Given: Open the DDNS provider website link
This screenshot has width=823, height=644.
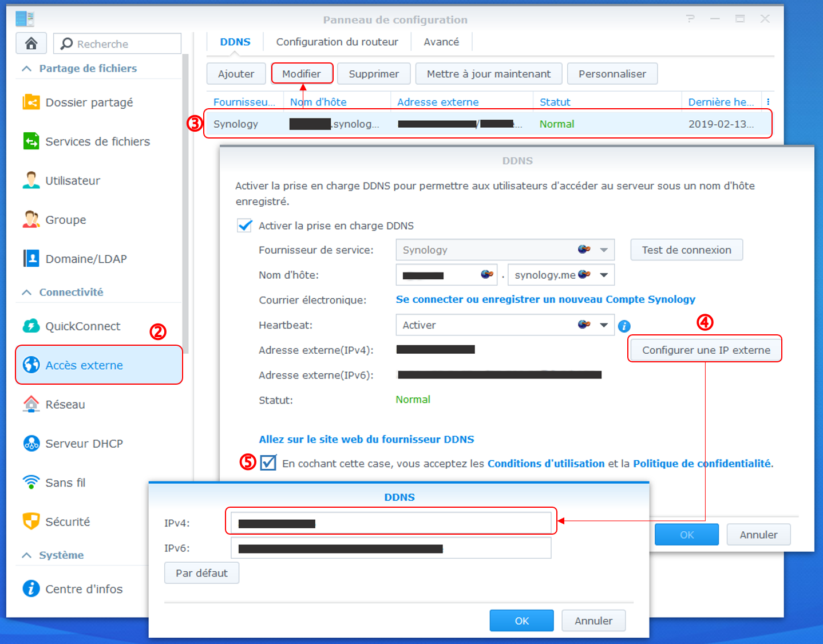Looking at the screenshot, I should point(366,439).
